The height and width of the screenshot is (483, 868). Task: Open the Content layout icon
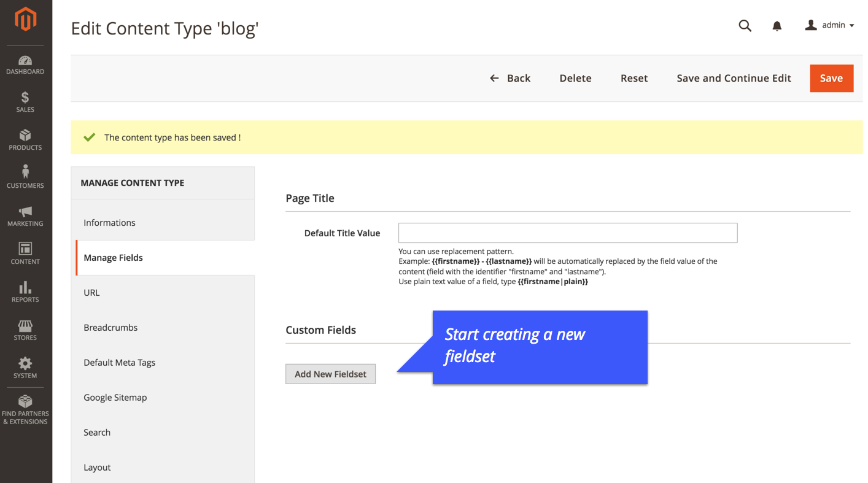[25, 249]
